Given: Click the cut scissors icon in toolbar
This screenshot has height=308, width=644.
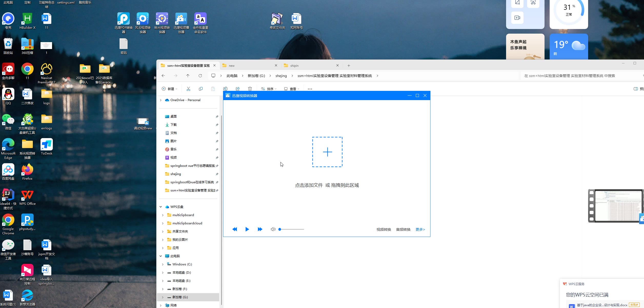Looking at the screenshot, I should [x=188, y=89].
